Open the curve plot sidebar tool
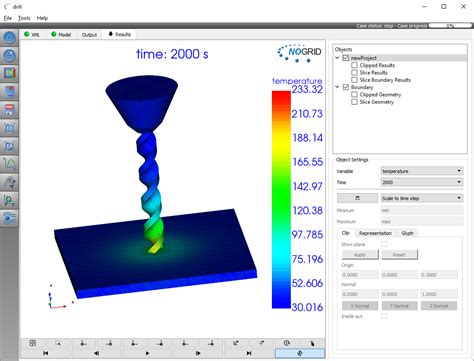The image size is (474, 361). coord(9,164)
